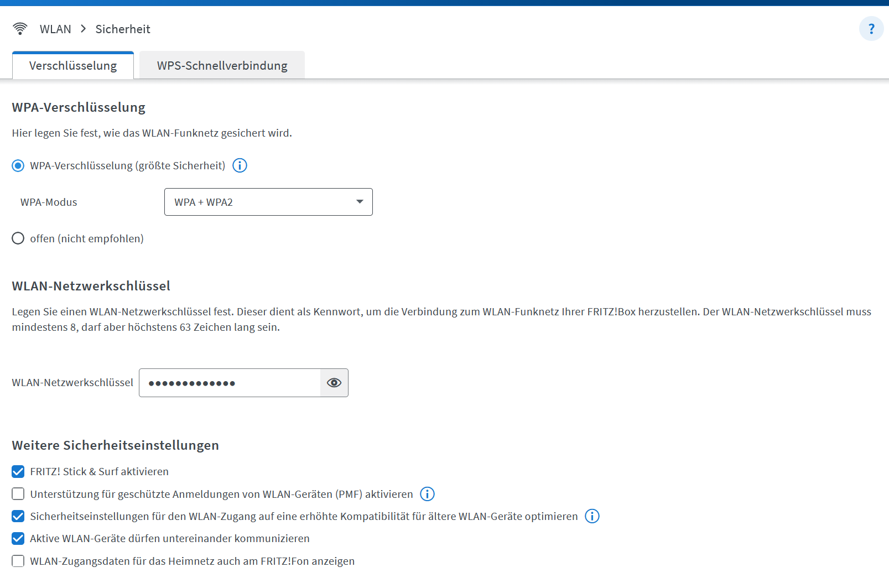Screen dimensions: 889x588
Task: Open the help question mark icon
Action: 871,29
